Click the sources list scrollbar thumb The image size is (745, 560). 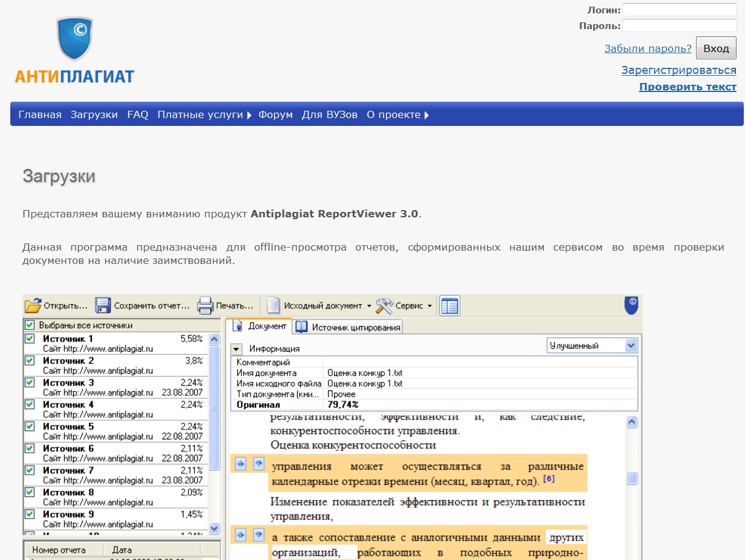[214, 408]
